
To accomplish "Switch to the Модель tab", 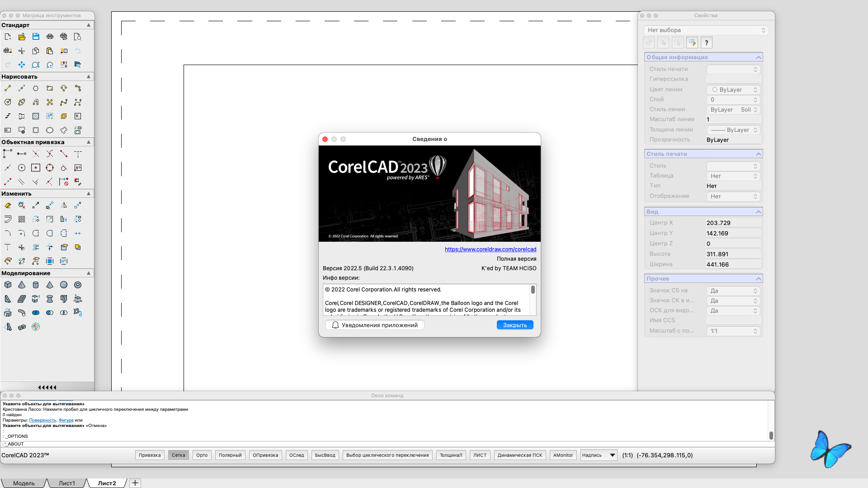I will coord(24,483).
